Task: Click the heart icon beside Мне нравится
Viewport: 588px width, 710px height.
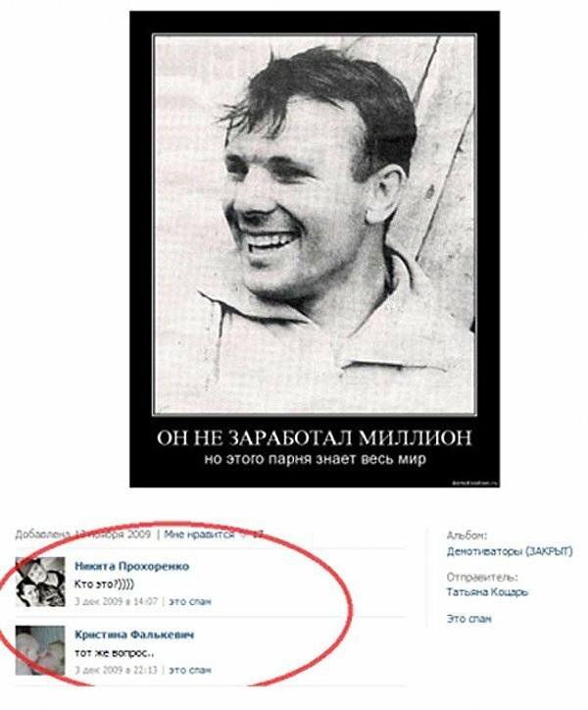Action: [243, 534]
